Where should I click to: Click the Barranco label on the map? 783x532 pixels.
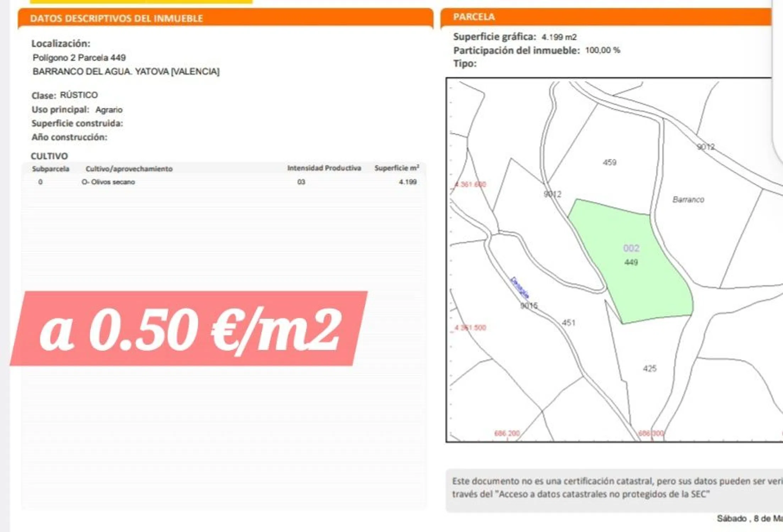coord(688,200)
